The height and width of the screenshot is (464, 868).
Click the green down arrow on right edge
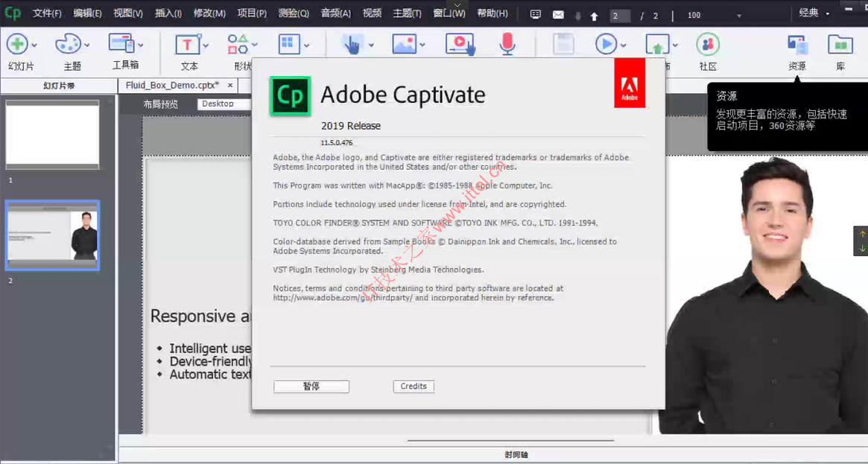click(863, 248)
